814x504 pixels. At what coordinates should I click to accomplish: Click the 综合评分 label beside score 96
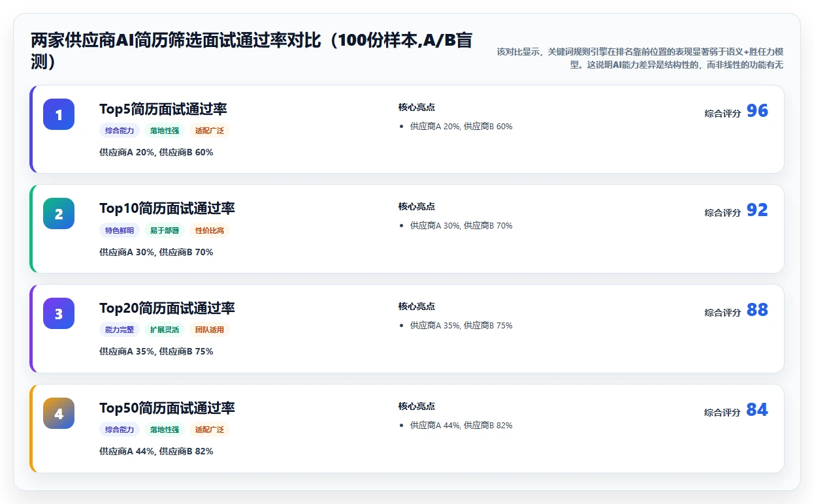[723, 114]
